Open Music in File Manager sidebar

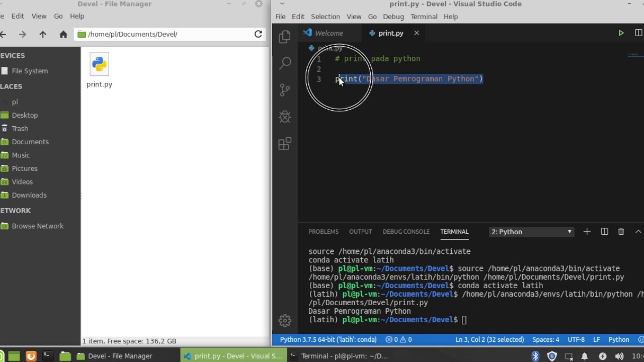21,155
